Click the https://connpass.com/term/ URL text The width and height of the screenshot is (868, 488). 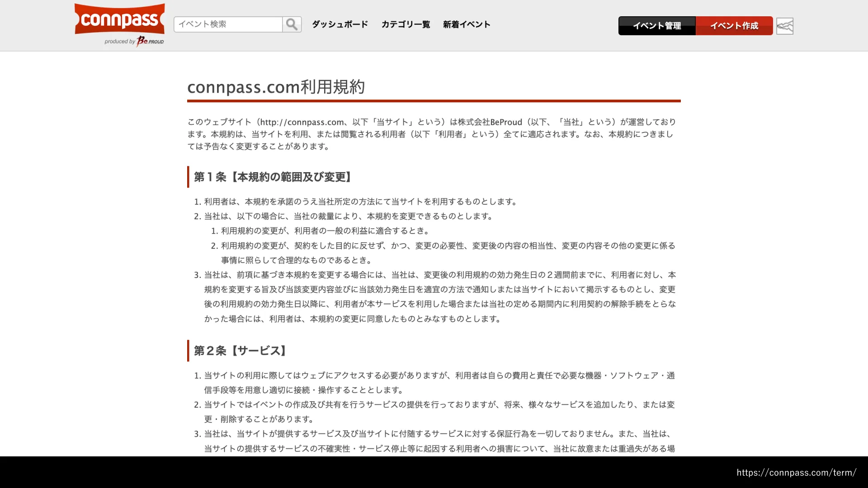pyautogui.click(x=796, y=473)
